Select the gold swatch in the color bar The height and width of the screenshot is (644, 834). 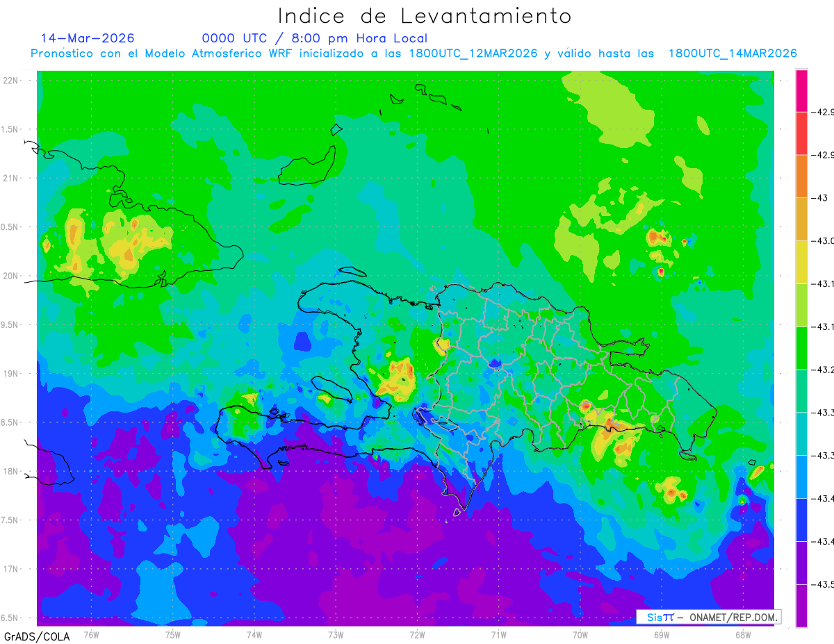click(801, 219)
